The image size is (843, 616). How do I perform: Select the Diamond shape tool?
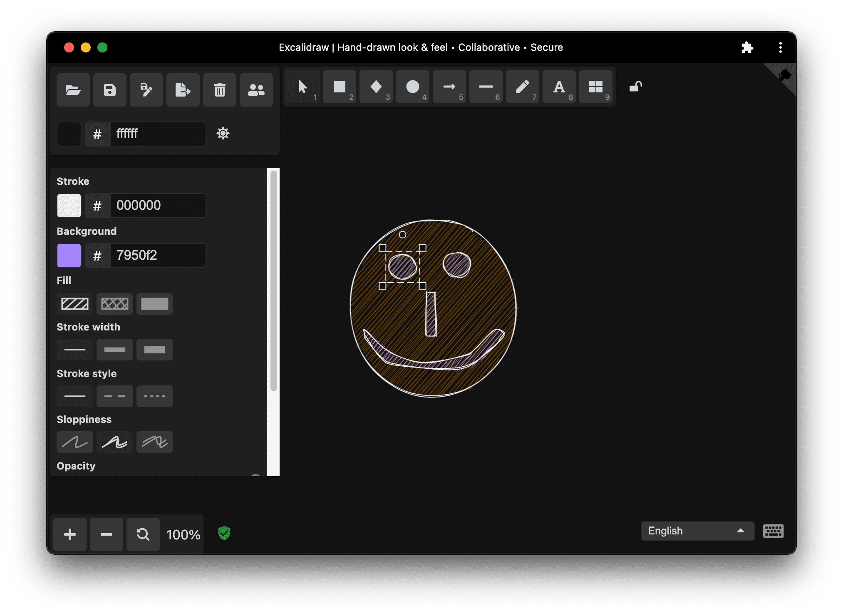[377, 88]
